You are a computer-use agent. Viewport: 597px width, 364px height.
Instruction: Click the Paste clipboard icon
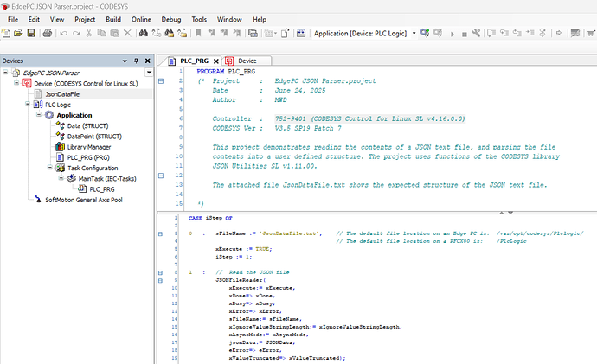(x=114, y=33)
